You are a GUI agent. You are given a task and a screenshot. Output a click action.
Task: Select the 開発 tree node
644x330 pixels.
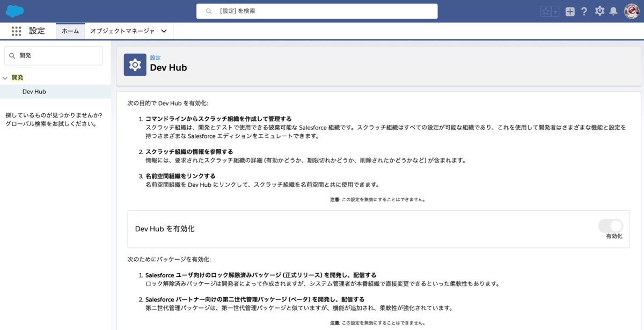tap(18, 78)
